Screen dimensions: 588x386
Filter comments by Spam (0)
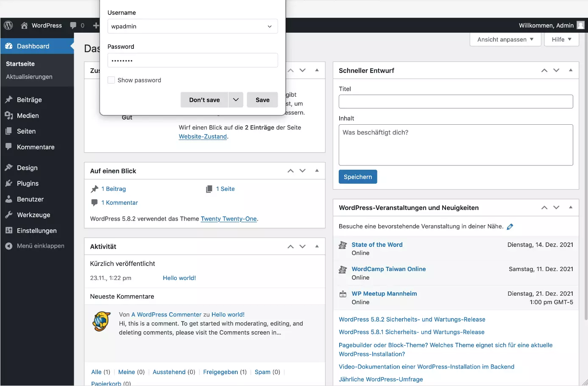[x=267, y=372]
